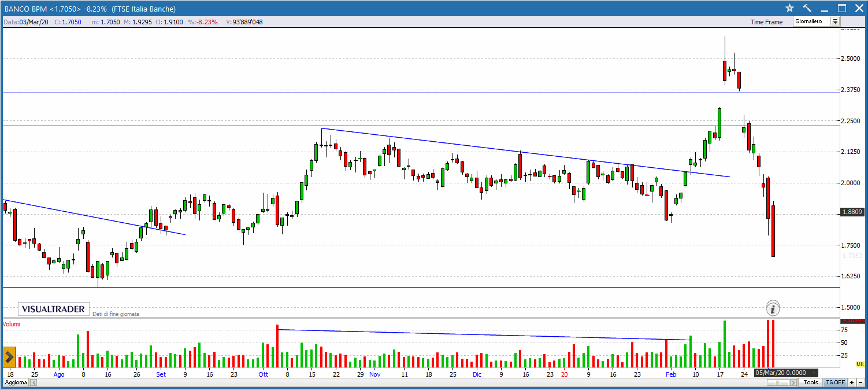The image size is (868, 390).
Task: Open the info icon on the chart
Action: [773, 308]
